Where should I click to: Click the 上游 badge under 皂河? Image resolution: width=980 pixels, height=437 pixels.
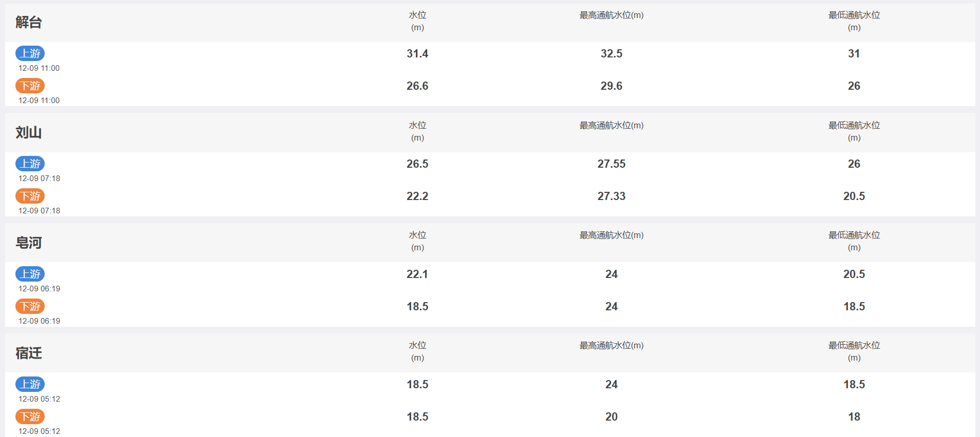30,274
